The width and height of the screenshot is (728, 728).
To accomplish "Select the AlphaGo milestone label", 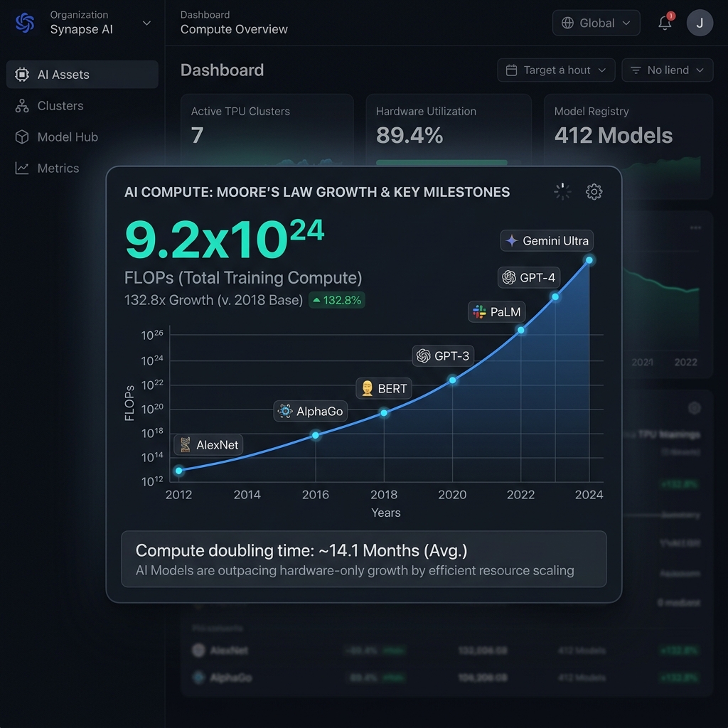I will 311,411.
